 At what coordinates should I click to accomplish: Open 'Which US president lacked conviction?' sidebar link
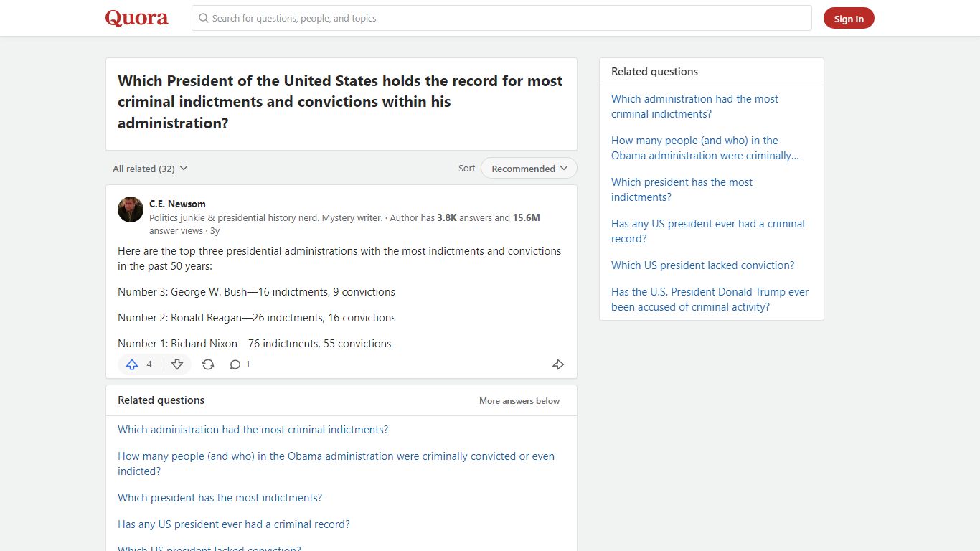tap(703, 265)
